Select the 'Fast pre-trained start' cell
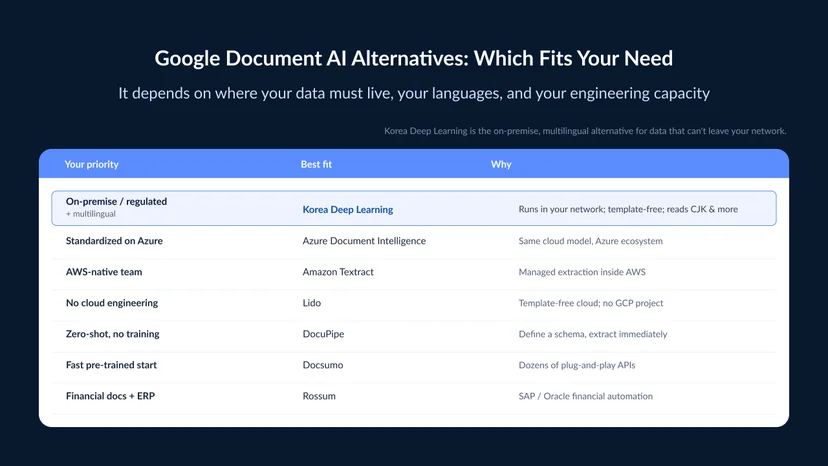The image size is (828, 466). 111,365
